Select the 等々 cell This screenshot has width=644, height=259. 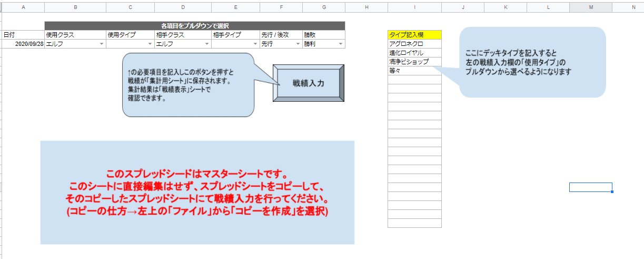tap(414, 71)
